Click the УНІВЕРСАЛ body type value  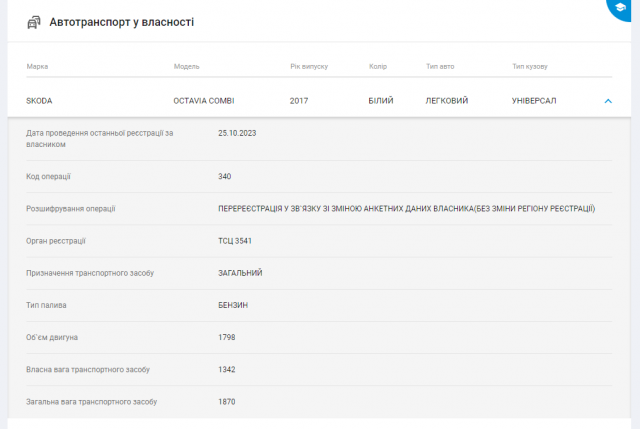pos(534,101)
